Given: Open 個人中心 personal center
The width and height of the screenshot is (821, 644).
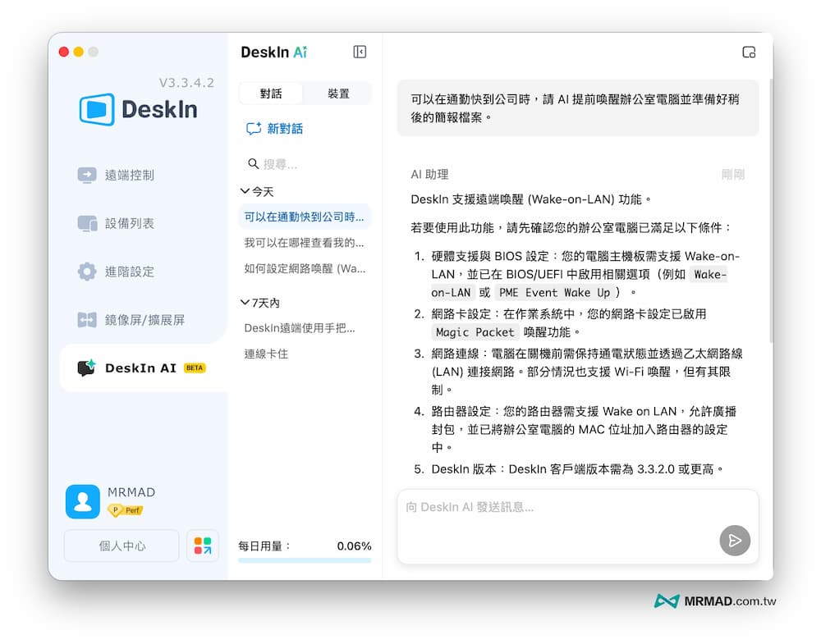Looking at the screenshot, I should tap(121, 545).
